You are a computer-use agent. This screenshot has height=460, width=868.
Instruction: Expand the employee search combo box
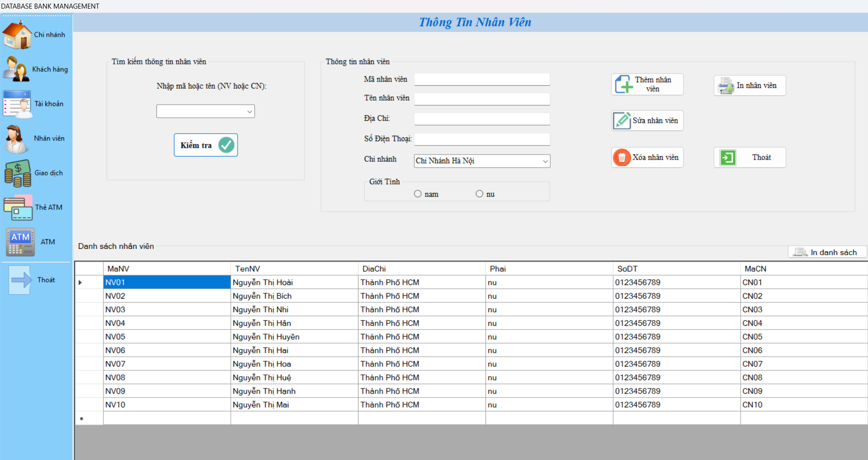[250, 111]
